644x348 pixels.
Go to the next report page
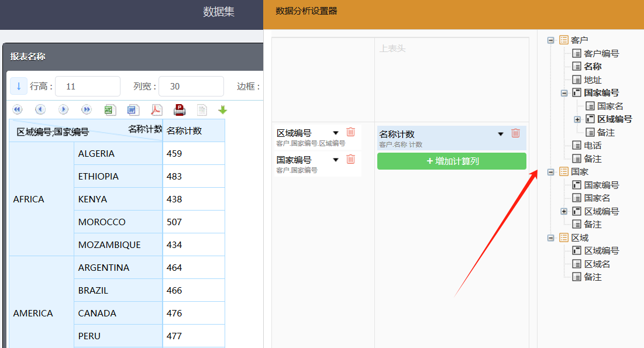click(63, 109)
